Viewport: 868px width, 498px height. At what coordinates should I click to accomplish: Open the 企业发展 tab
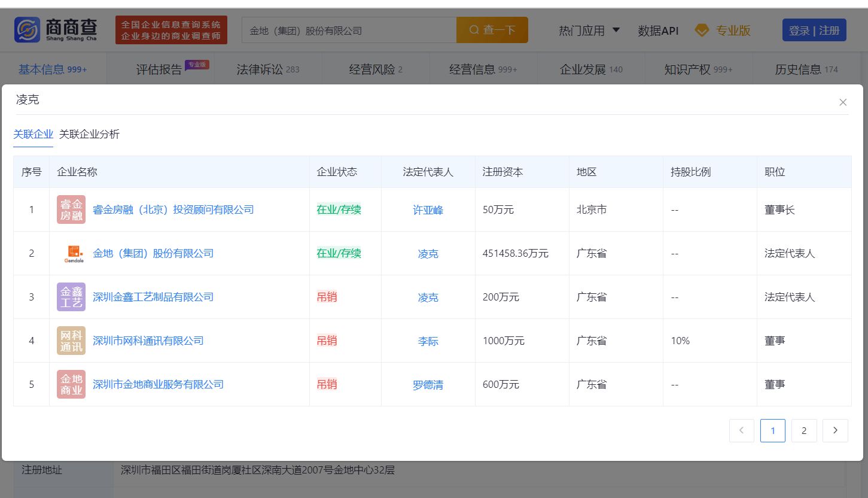[x=591, y=69]
